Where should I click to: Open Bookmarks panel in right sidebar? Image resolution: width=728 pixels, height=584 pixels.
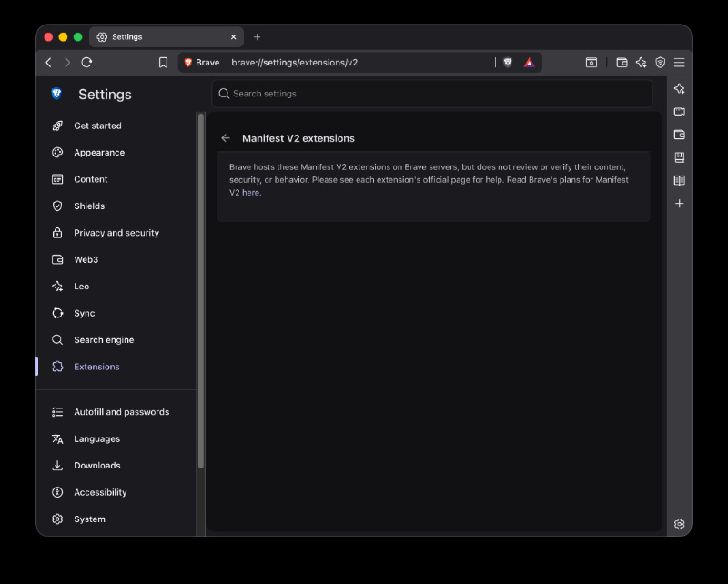[679, 157]
